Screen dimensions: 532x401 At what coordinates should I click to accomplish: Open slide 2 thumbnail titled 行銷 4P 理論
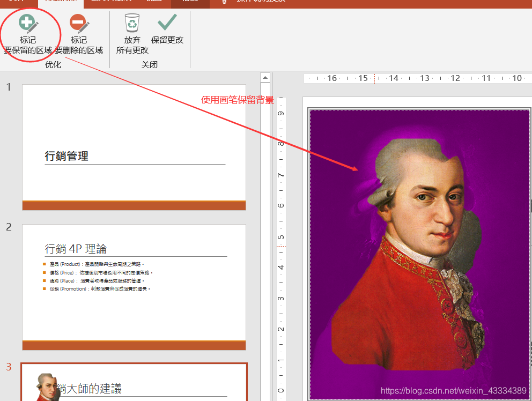[134, 287]
